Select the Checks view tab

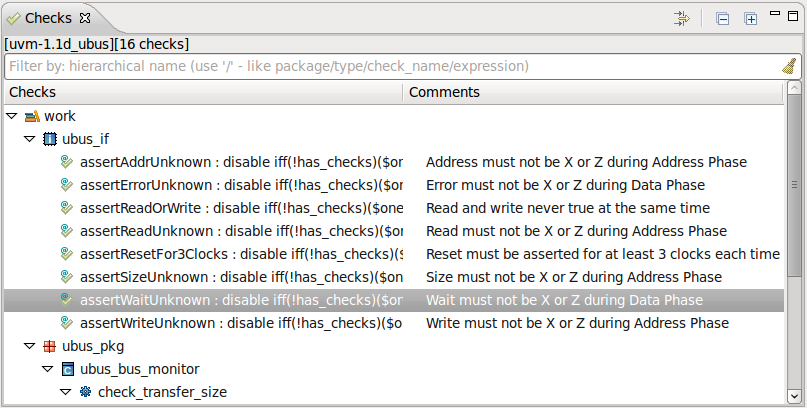pos(41,18)
